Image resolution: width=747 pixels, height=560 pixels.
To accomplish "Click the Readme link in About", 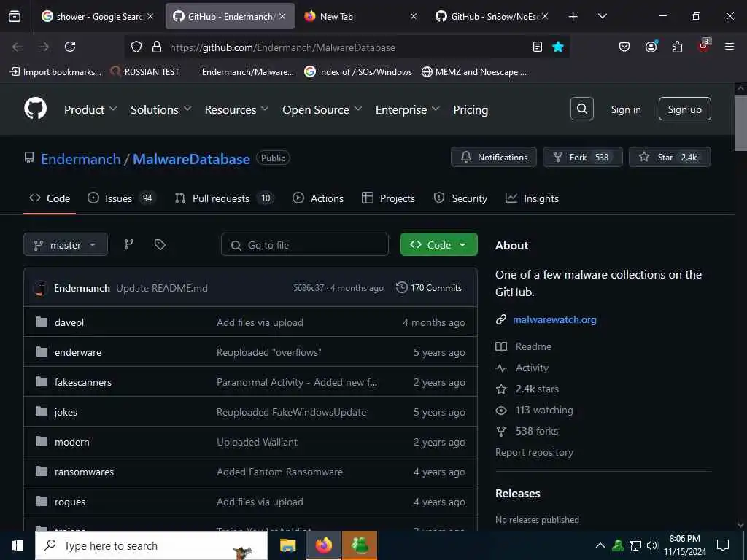I will pyautogui.click(x=533, y=346).
